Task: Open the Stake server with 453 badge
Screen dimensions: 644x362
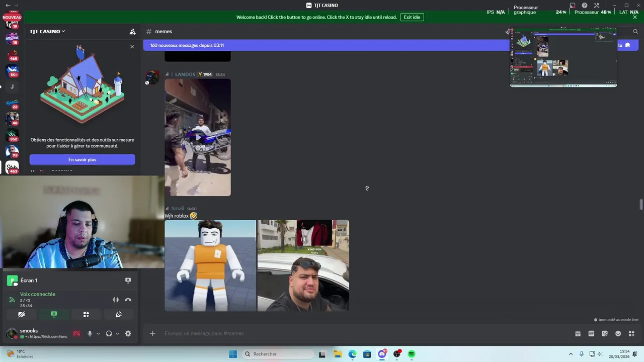Action: click(x=12, y=167)
